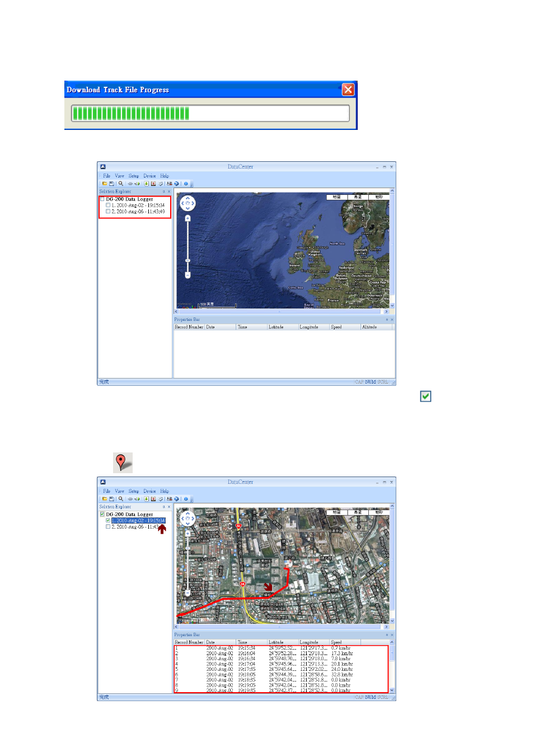Pin Solution Explorer panel in upper window
This screenshot has width=534, height=756.
[x=164, y=192]
